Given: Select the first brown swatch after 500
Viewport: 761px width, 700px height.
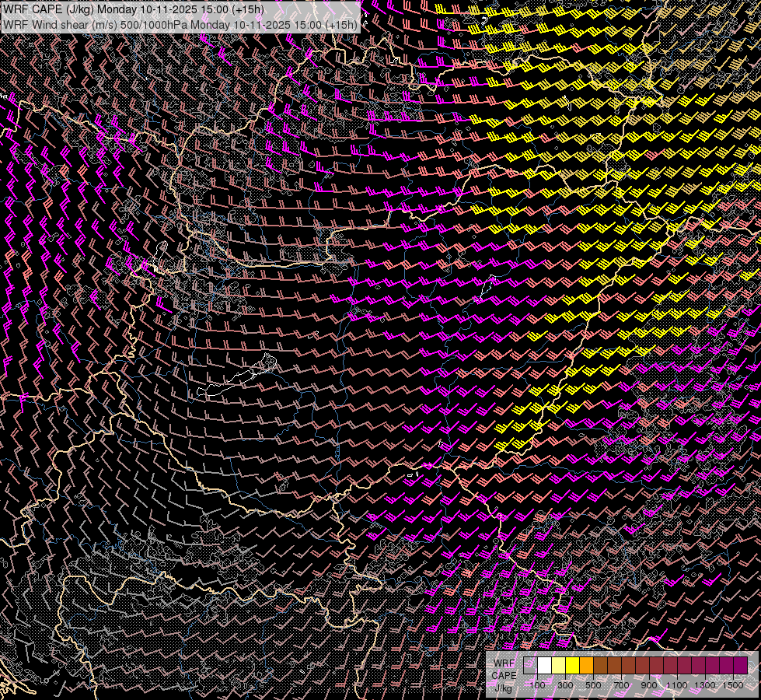Looking at the screenshot, I should click(600, 665).
